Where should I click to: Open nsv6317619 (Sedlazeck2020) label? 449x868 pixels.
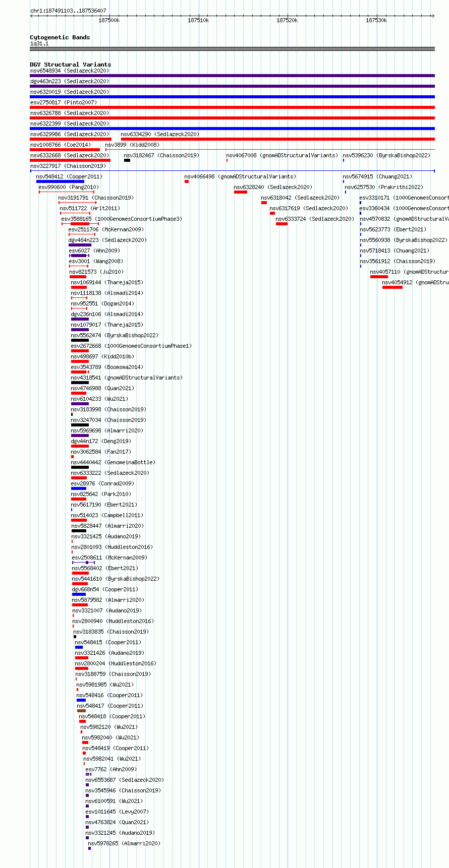click(309, 208)
